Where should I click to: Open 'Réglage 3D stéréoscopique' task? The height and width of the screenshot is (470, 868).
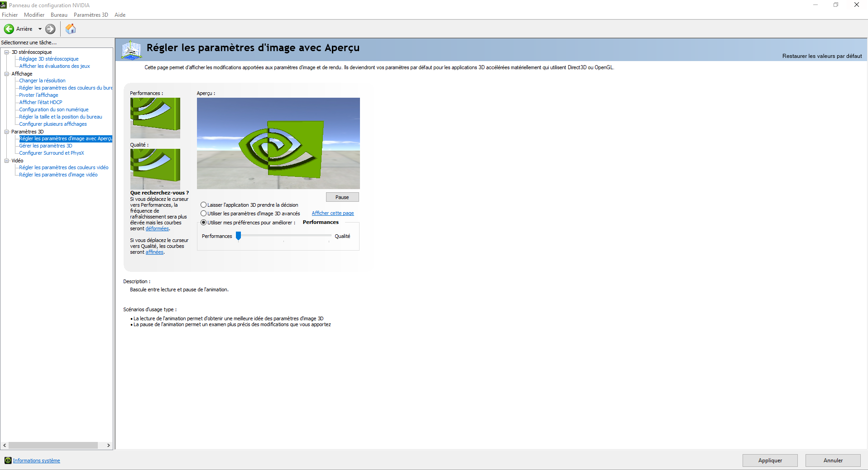[x=49, y=59]
